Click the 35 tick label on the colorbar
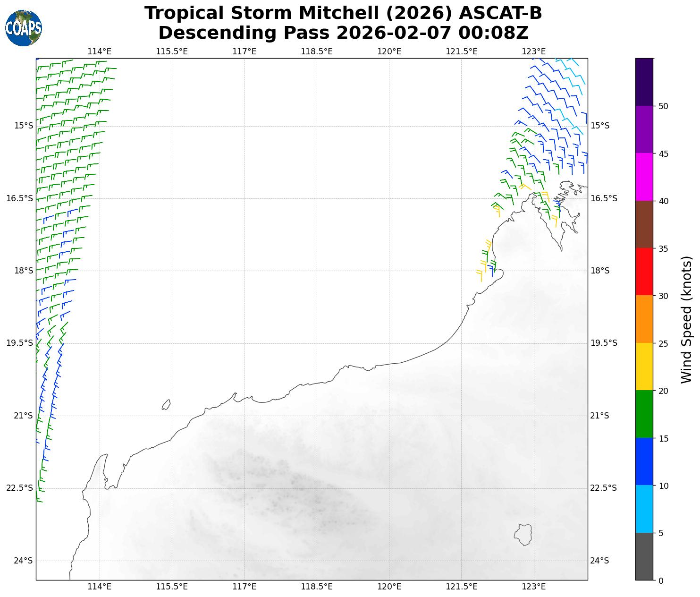The image size is (700, 597). [663, 248]
